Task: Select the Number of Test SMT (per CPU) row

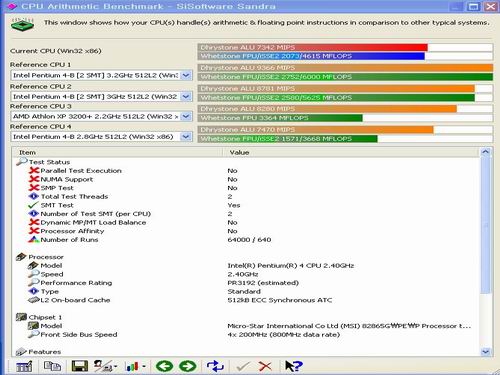Action: pos(246,214)
